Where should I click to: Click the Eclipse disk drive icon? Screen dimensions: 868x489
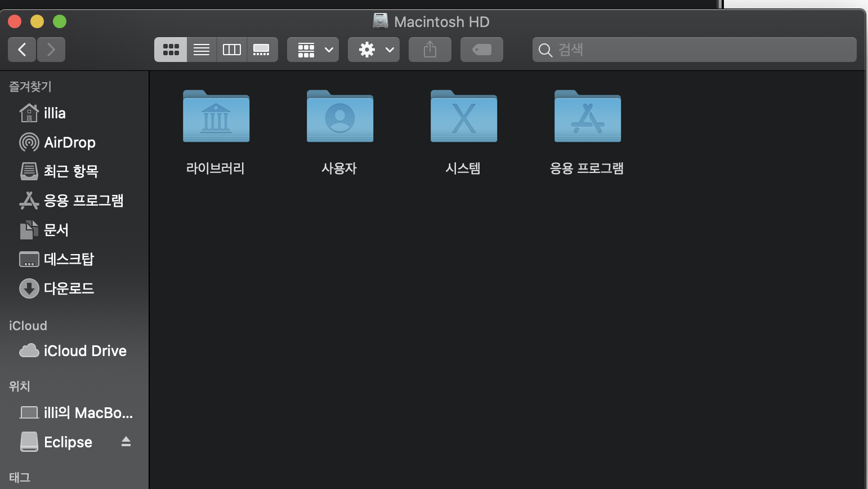(x=29, y=442)
